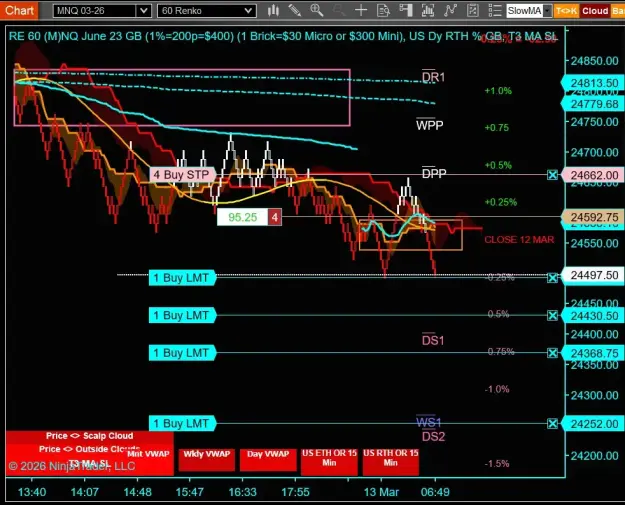The width and height of the screenshot is (625, 505).
Task: Select the 1 Buy LMT flag at 24430.50
Action: [x=183, y=315]
